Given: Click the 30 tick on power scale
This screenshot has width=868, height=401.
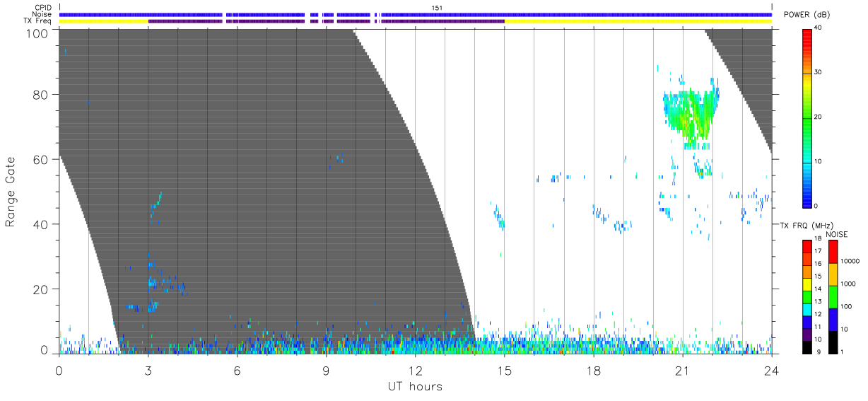Looking at the screenshot, I should click(x=819, y=73).
